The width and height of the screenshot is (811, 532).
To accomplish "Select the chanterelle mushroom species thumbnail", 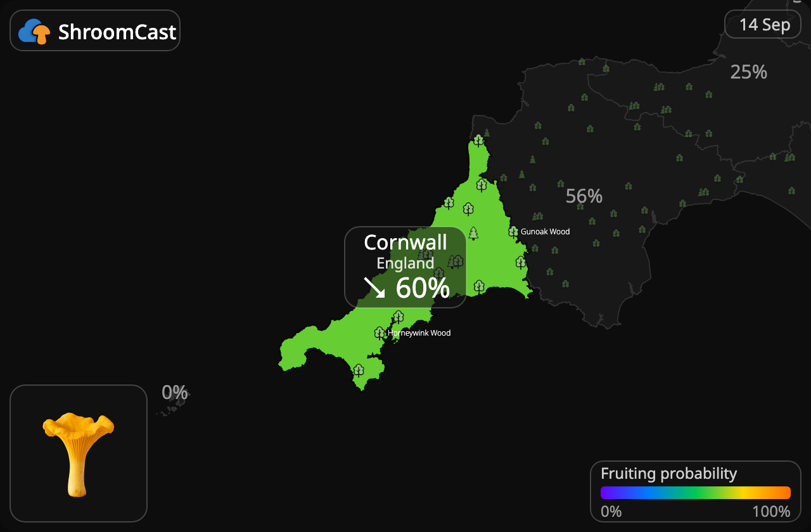I will tap(79, 453).
